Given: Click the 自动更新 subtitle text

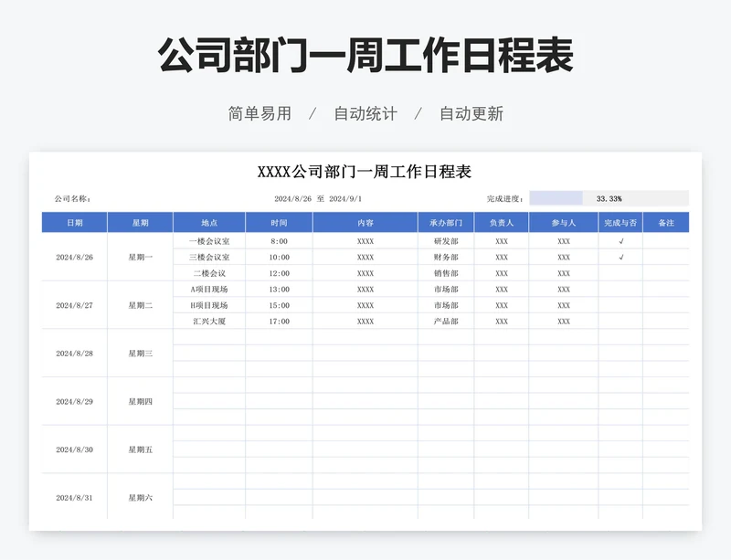Looking at the screenshot, I should (x=471, y=113).
